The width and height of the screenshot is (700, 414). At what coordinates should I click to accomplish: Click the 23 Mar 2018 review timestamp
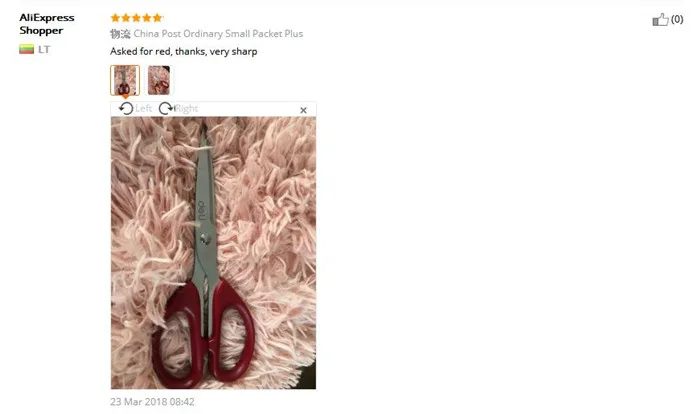click(x=152, y=401)
